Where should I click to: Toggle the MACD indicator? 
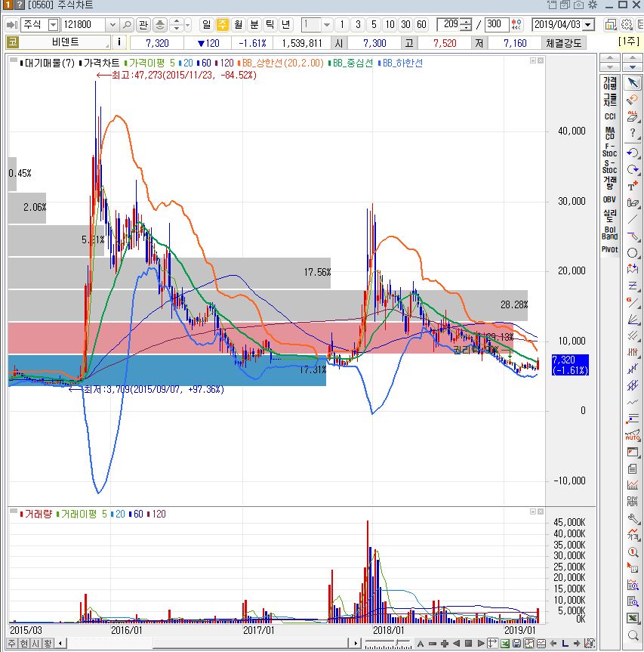pos(609,133)
